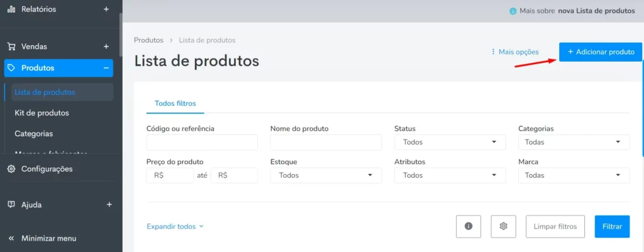Click the Produtos tag icon
Viewport: 644px width, 252px height.
11,68
